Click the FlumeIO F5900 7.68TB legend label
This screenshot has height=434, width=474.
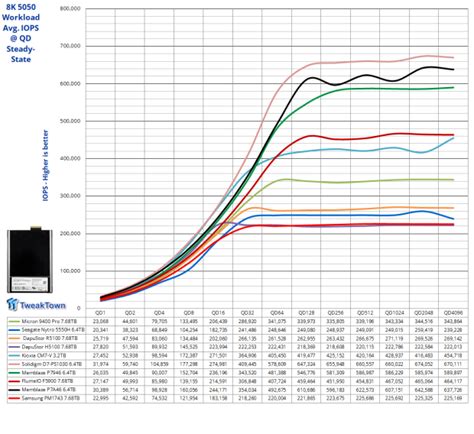(x=47, y=381)
